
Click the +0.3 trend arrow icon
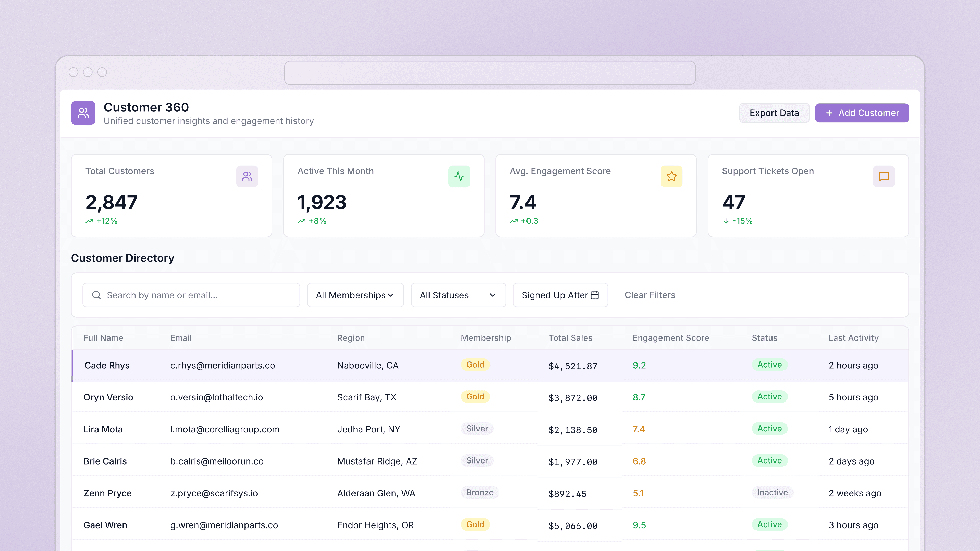(x=514, y=221)
